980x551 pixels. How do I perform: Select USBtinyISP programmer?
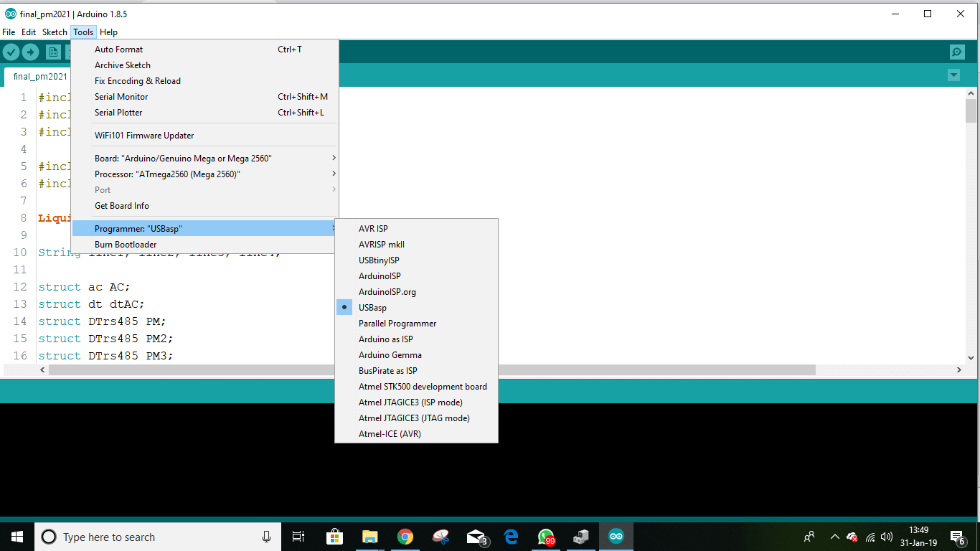(x=416, y=260)
